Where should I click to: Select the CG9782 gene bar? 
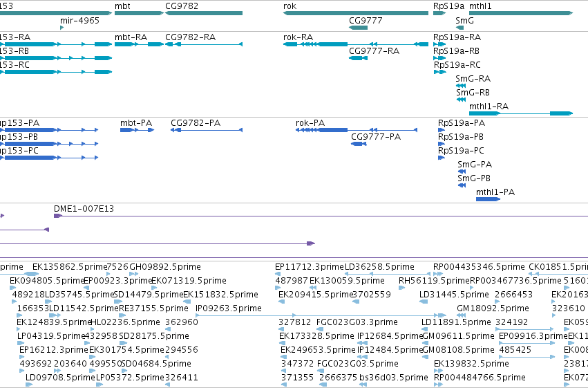click(x=204, y=13)
